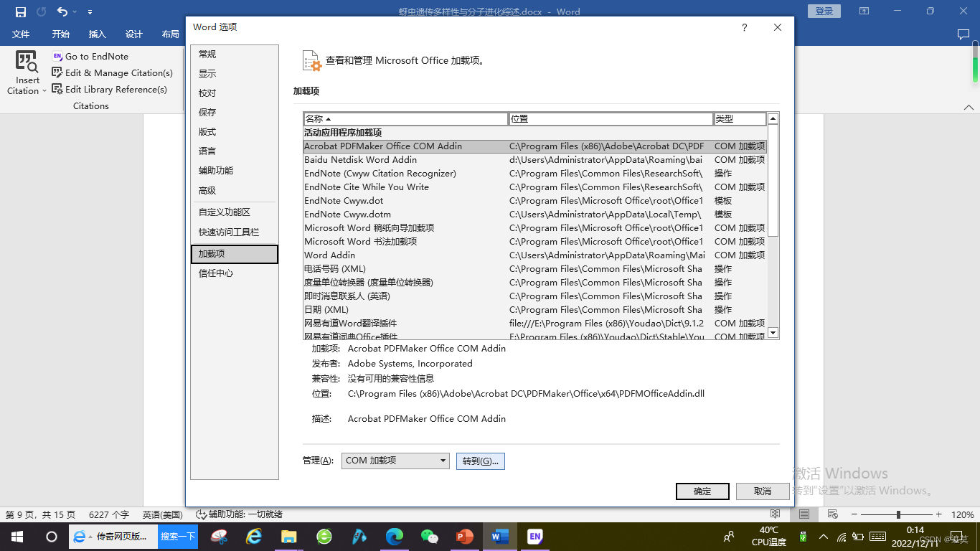Click 120% zoom level

click(x=963, y=514)
